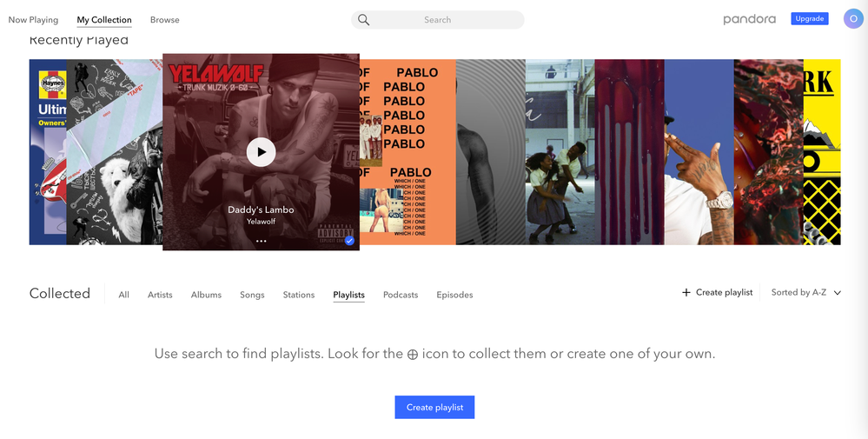This screenshot has width=868, height=439.
Task: Click the magnifying glass search icon
Action: click(x=364, y=20)
